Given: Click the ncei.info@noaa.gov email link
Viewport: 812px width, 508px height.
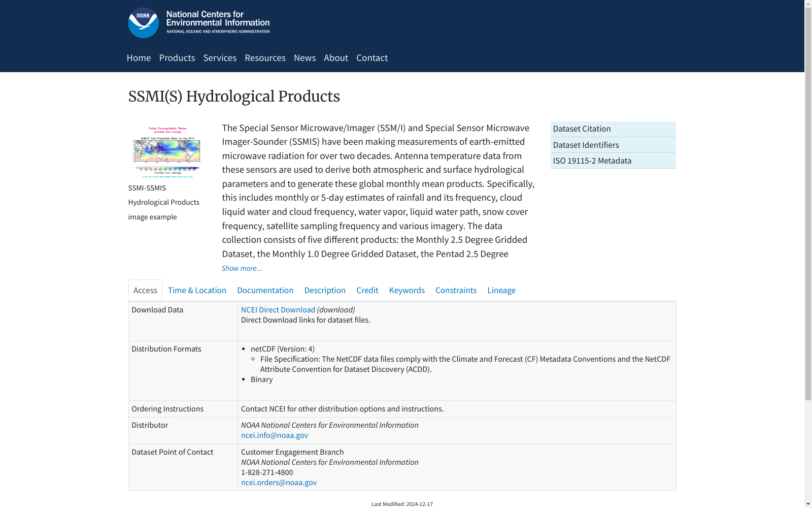Looking at the screenshot, I should 275,435.
